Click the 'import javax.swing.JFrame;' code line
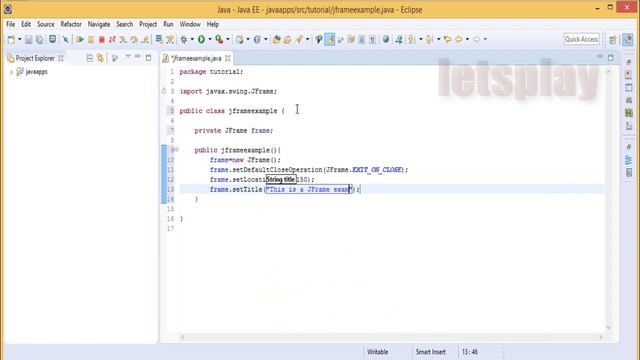The image size is (640, 360). [228, 91]
